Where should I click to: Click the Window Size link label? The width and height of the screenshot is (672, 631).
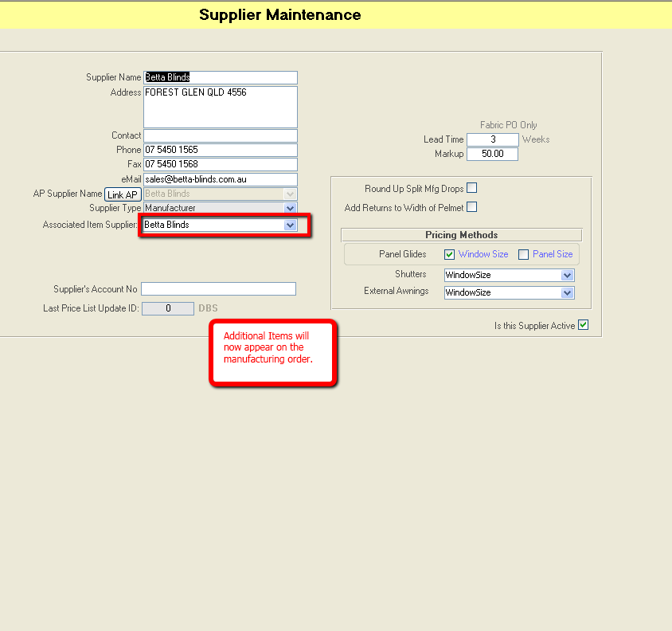(483, 253)
